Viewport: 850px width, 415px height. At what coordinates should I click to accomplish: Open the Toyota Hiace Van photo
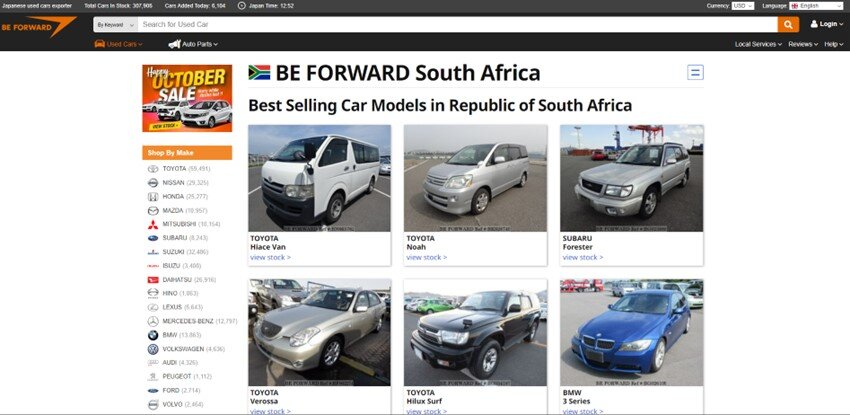coord(319,178)
